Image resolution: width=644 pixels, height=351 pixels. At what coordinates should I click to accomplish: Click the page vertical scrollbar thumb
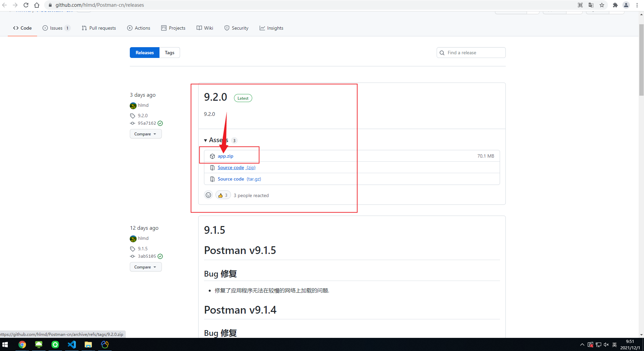pos(641,60)
